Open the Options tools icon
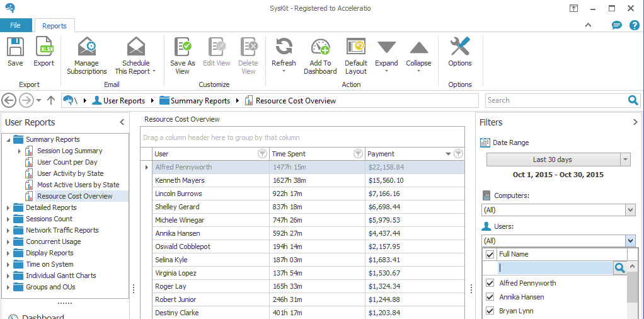This screenshot has width=644, height=319. (x=460, y=47)
